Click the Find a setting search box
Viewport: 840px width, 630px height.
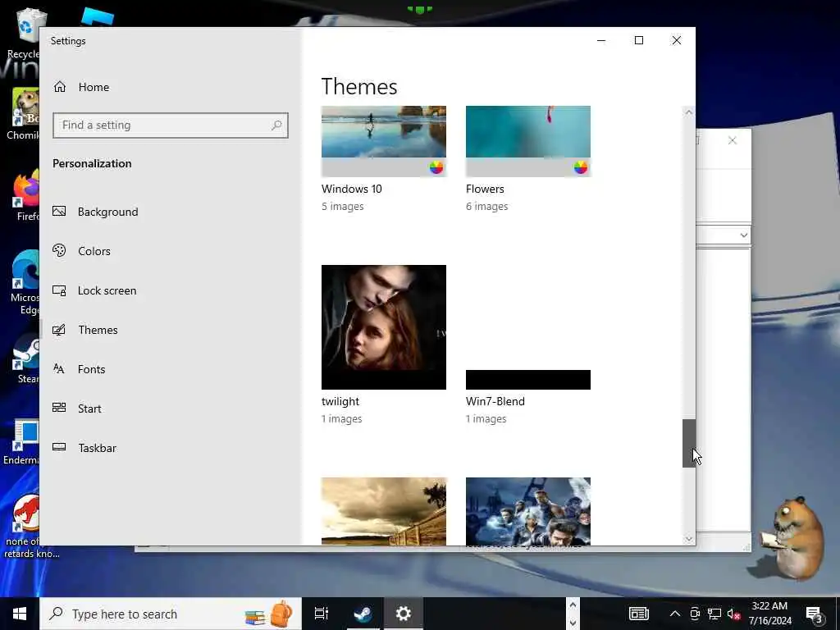171,126
